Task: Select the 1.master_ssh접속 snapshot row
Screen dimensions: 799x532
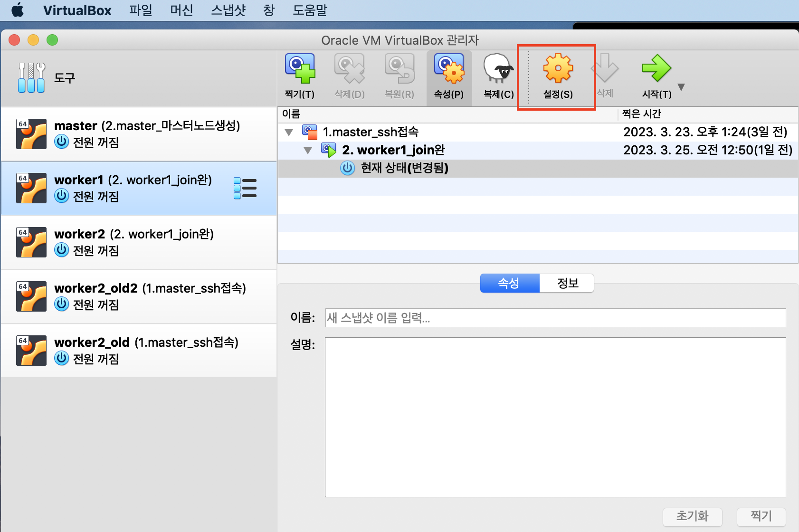Action: 538,132
